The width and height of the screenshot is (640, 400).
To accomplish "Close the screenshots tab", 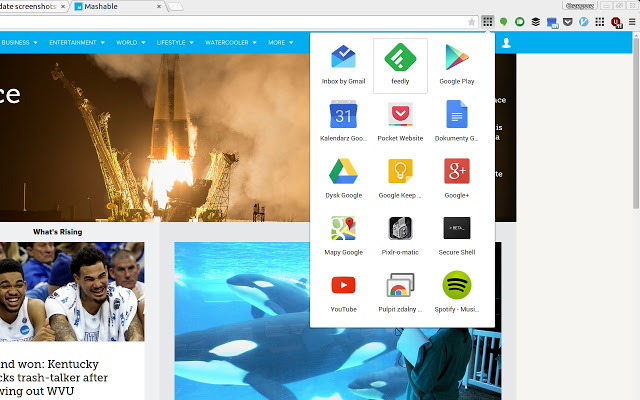I will (x=63, y=7).
